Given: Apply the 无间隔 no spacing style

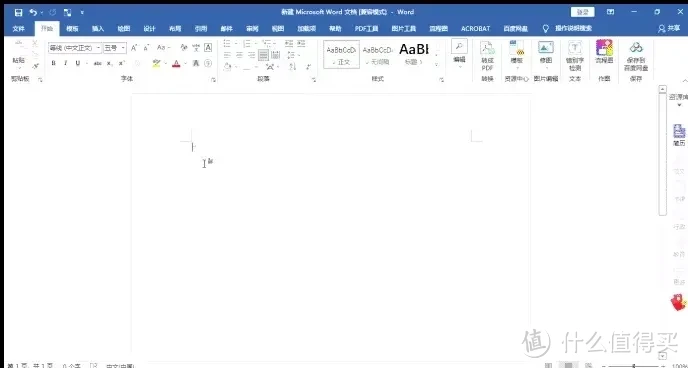Looking at the screenshot, I should click(x=378, y=54).
